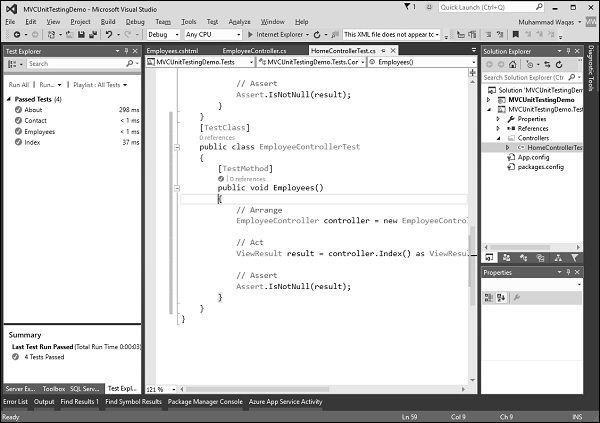This screenshot has height=423, width=600.
Task: Toggle the bookmark icon in toolbar
Action: pos(515,34)
